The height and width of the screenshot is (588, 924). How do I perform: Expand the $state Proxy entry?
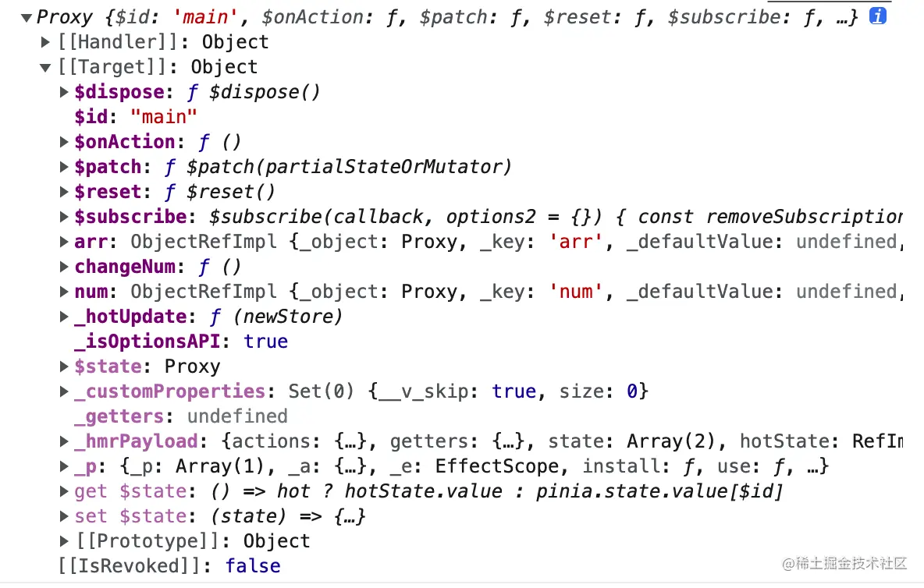[x=64, y=366]
